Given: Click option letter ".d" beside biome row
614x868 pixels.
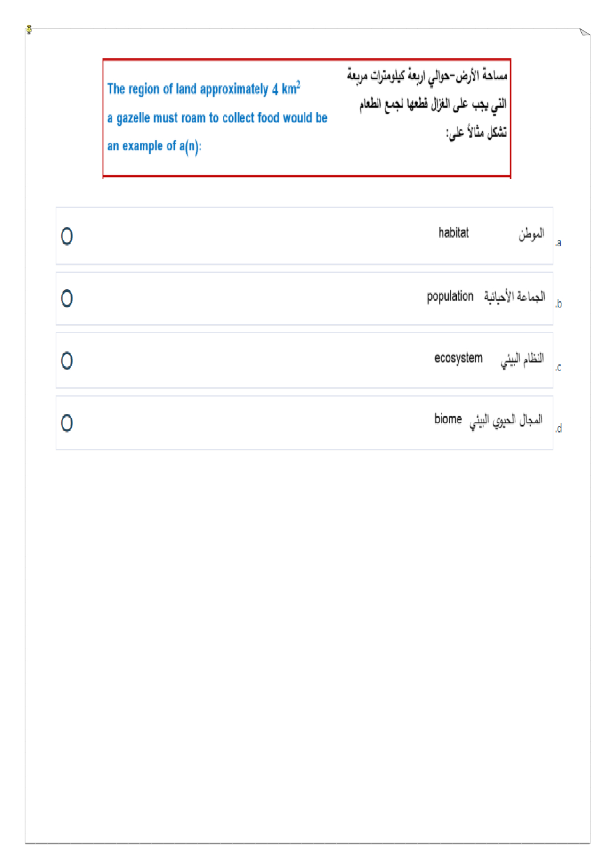Looking at the screenshot, I should tap(558, 429).
